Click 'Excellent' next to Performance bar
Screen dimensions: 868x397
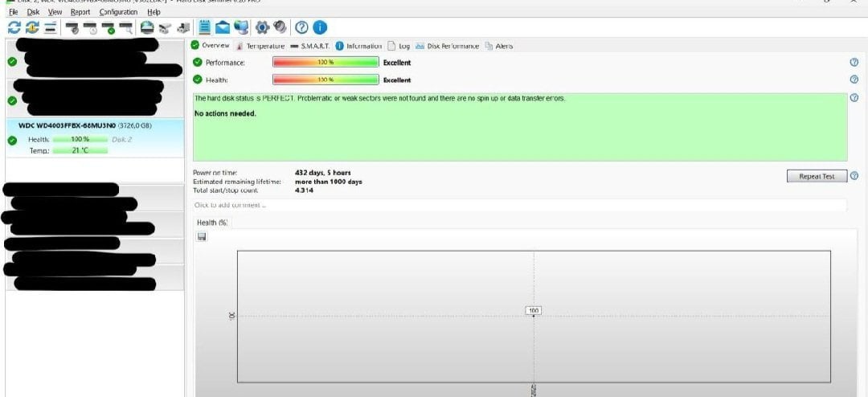pos(397,63)
